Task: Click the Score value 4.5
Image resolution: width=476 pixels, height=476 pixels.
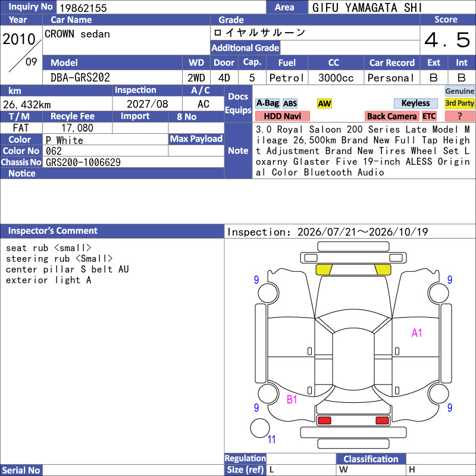Action: click(447, 40)
